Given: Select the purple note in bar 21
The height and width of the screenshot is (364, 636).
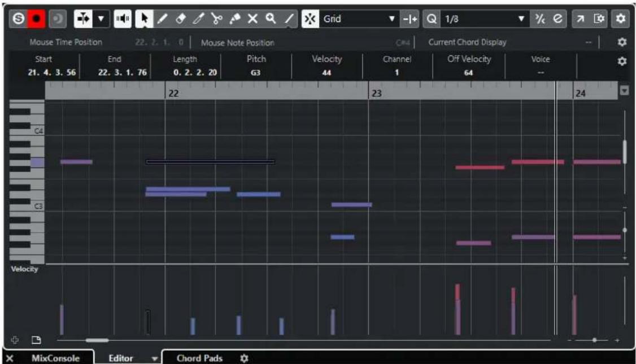Looking at the screenshot, I should [76, 162].
